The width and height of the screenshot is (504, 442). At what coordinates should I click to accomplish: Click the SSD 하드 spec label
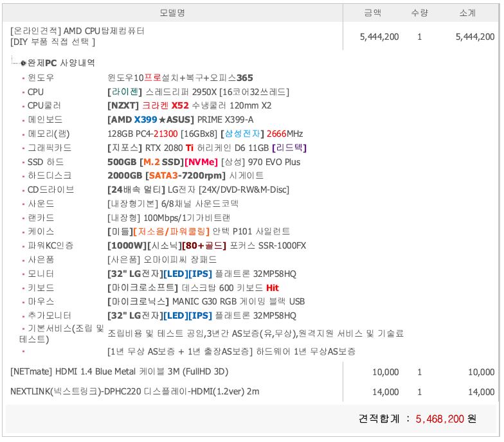click(x=46, y=162)
